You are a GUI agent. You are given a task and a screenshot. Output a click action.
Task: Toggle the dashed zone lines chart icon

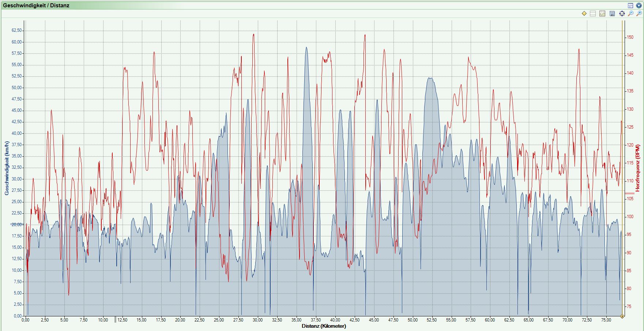593,14
